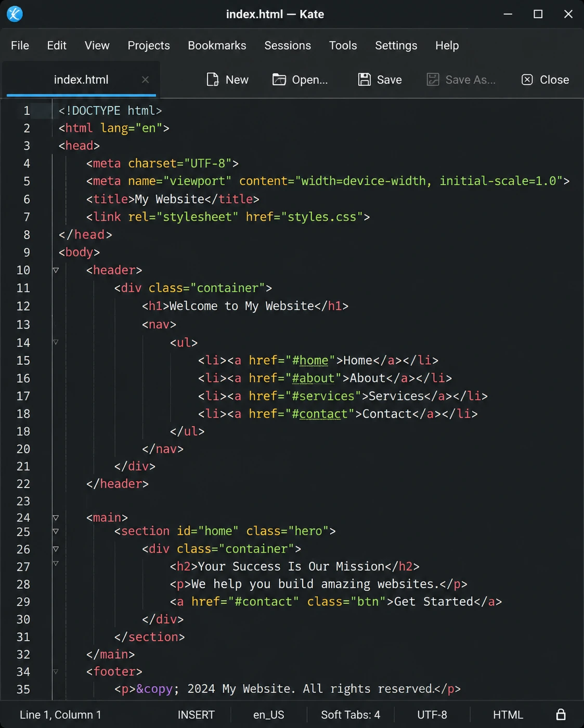Click the Open... toolbar button label
The image size is (584, 728).
coord(310,80)
